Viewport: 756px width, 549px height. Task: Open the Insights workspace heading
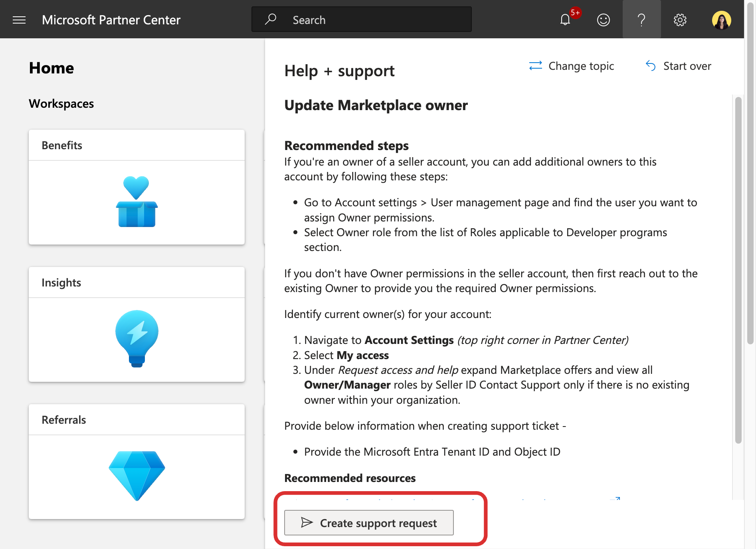[x=61, y=282]
